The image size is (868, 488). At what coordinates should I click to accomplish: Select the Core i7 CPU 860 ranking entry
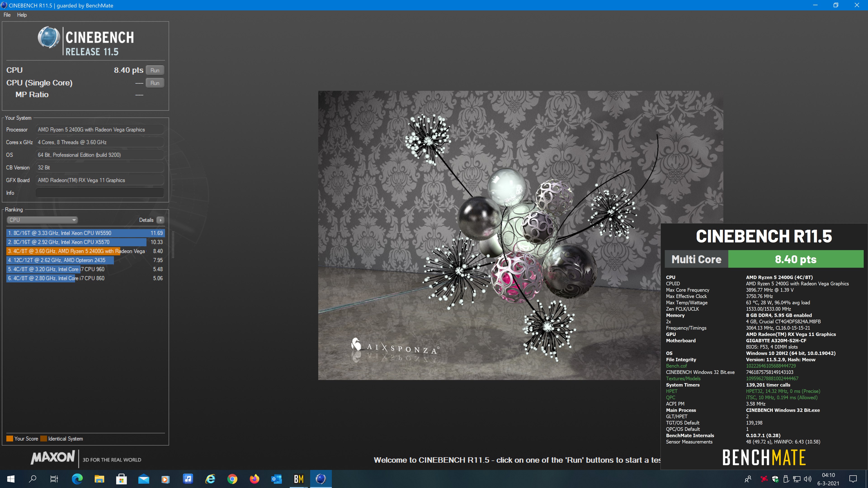click(85, 278)
